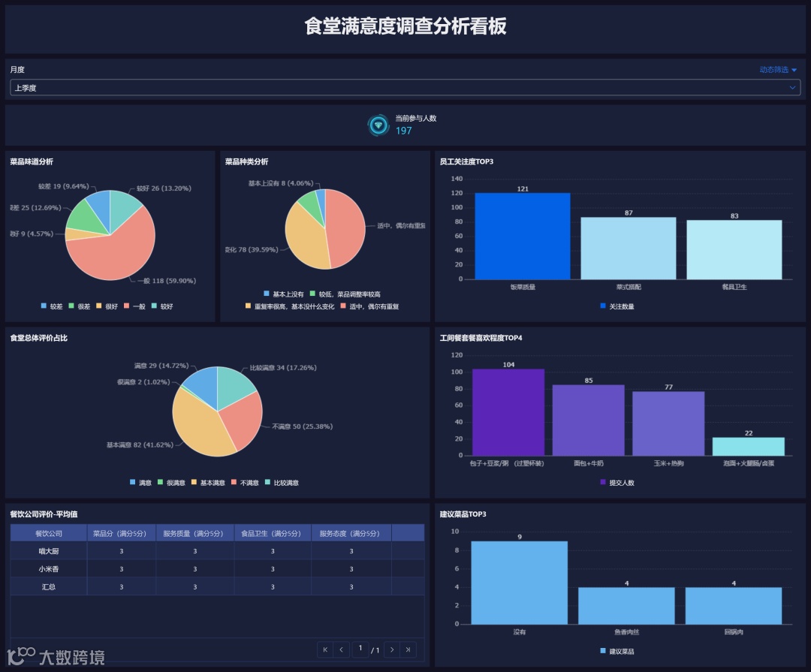
Task: Click the 一般 118 slice in taste pie
Action: (x=116, y=252)
